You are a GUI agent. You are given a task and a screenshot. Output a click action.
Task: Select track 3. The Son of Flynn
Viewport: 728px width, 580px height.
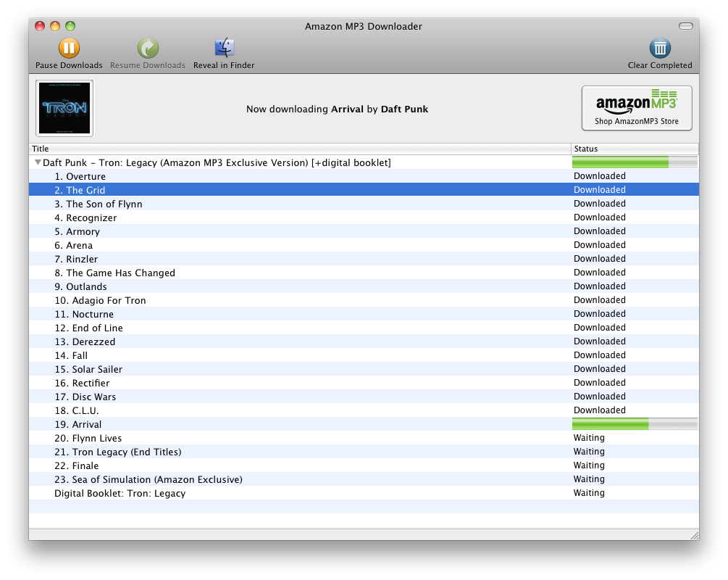tap(364, 204)
